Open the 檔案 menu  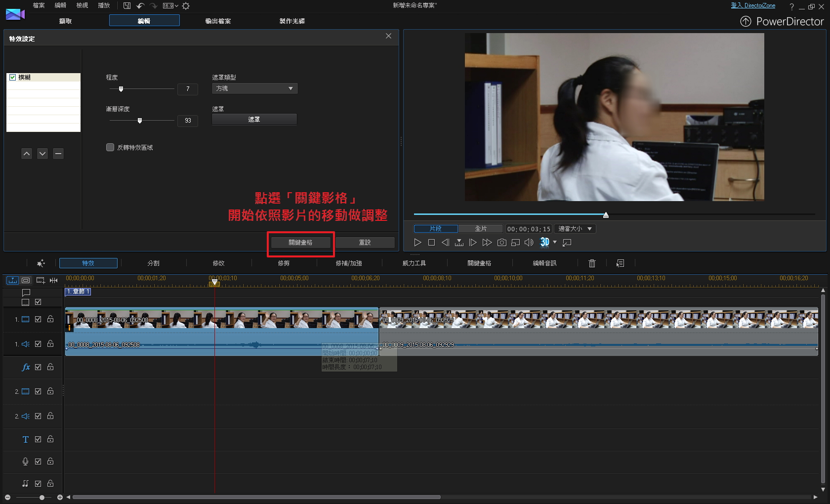coord(39,5)
